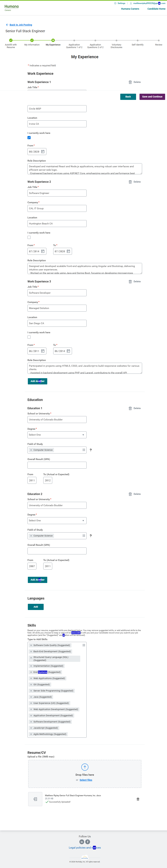Screen dimensions: 167x868
Task: Click Overall Result (GPA) field in Education 1
Action: point(57,465)
